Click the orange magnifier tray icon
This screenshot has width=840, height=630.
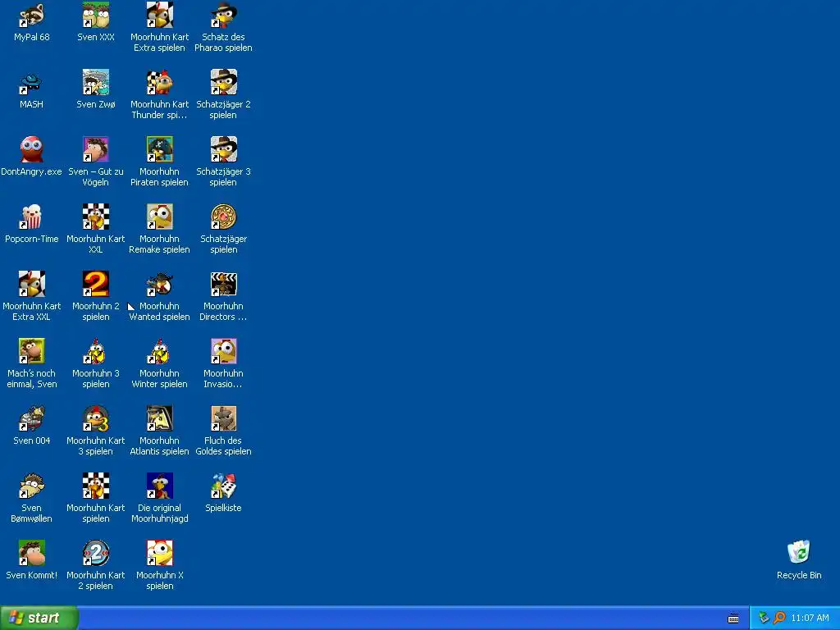click(779, 619)
